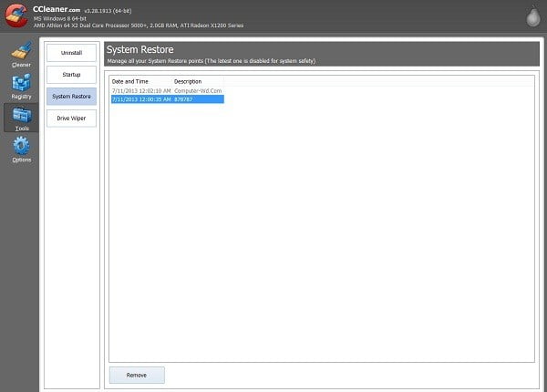Open the Cleaner section broom icon
547x392 pixels.
pyautogui.click(x=21, y=50)
